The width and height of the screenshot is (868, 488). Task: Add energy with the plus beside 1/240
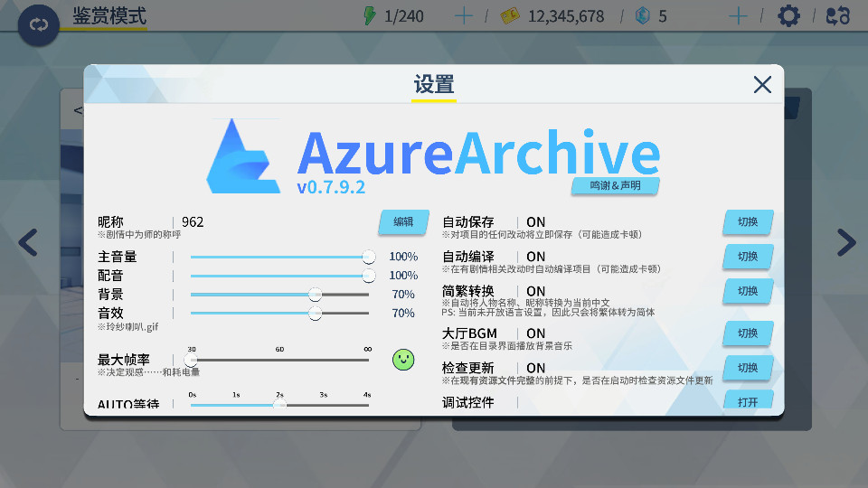click(463, 16)
